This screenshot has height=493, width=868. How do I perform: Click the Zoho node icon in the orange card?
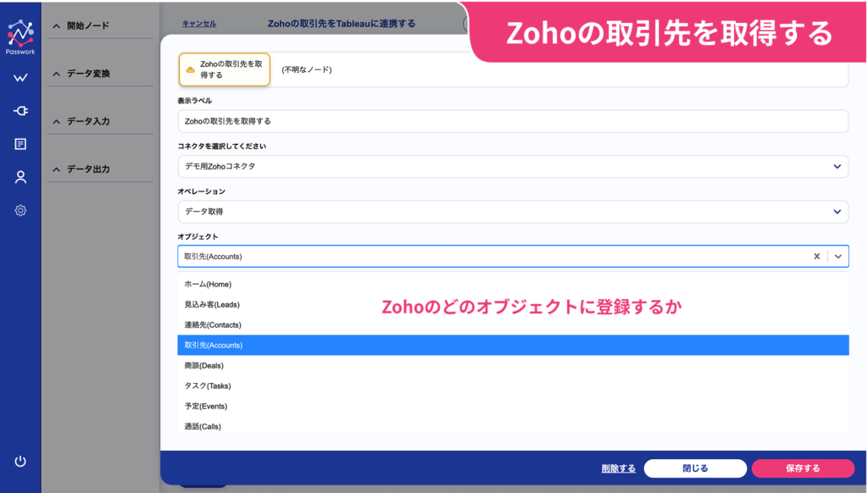tap(191, 70)
